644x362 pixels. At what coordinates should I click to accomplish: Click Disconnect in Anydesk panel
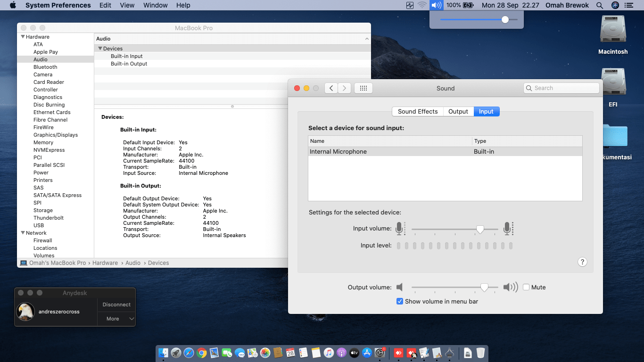pyautogui.click(x=116, y=304)
